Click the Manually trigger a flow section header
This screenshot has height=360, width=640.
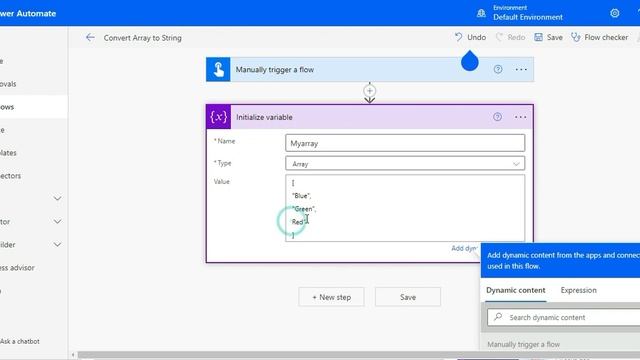(x=523, y=344)
